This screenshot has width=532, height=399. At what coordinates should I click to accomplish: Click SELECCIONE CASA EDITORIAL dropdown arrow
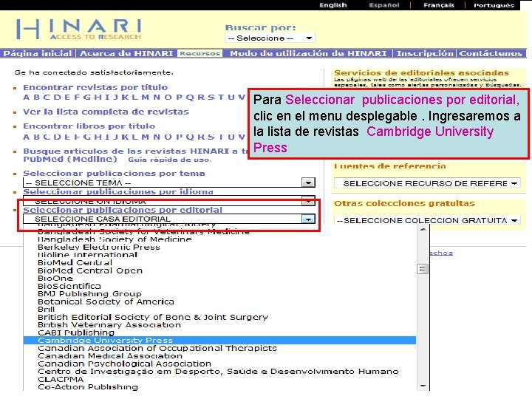point(308,219)
